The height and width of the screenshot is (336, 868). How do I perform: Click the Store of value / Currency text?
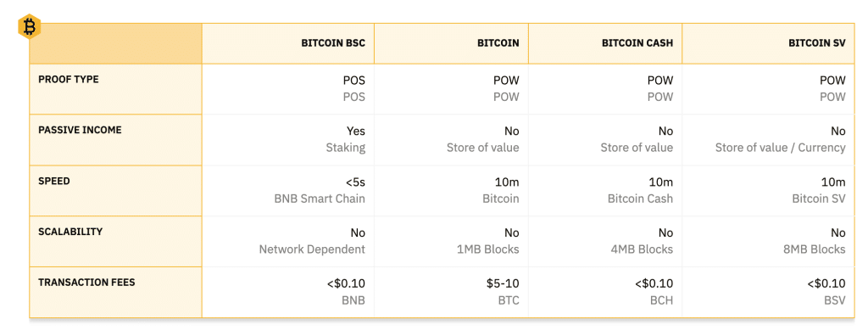click(781, 148)
